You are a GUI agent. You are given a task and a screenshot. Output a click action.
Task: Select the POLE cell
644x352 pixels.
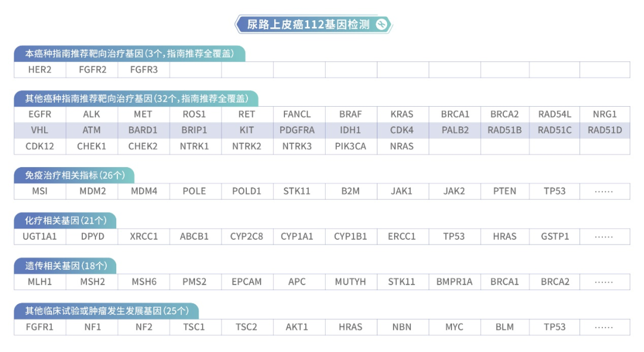tap(196, 192)
